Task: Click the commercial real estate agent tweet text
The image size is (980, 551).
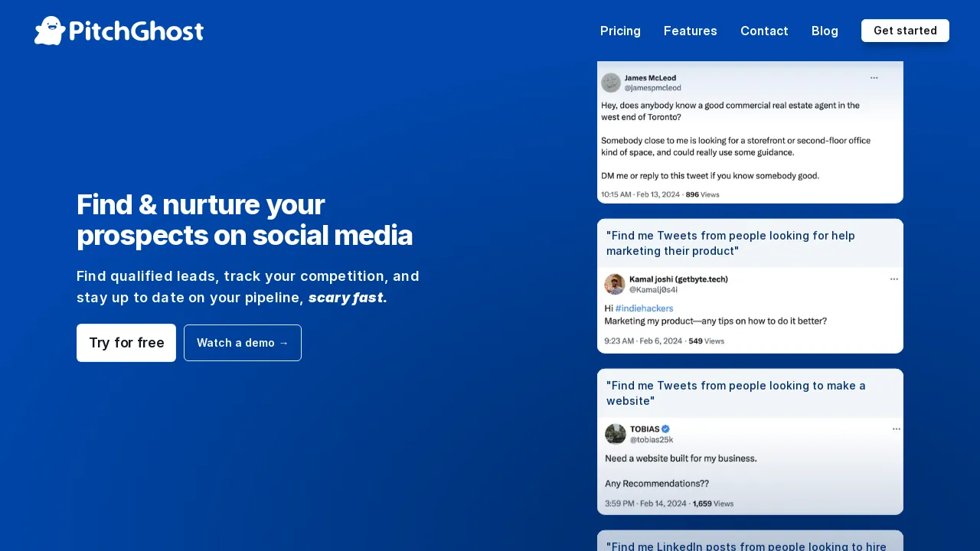Action: (x=730, y=111)
